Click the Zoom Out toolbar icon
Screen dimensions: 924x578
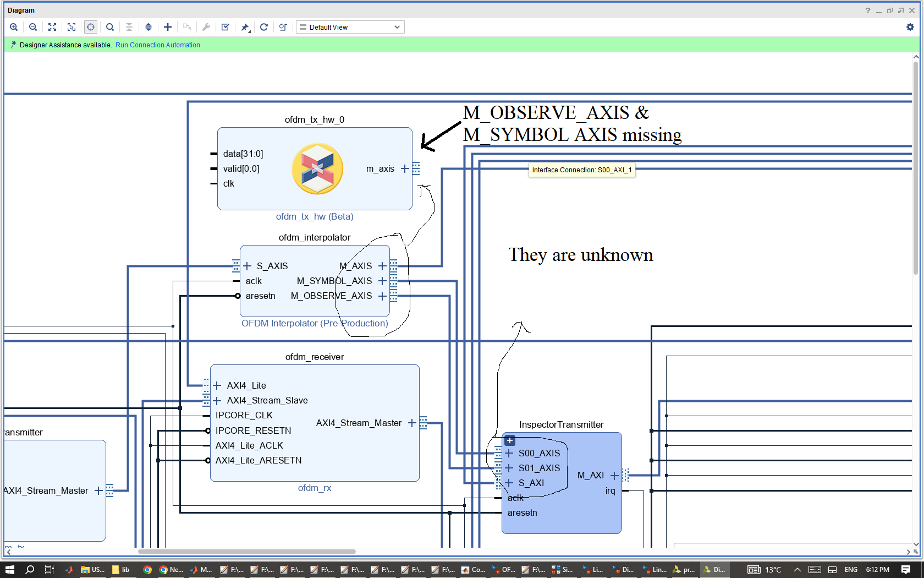coord(33,27)
